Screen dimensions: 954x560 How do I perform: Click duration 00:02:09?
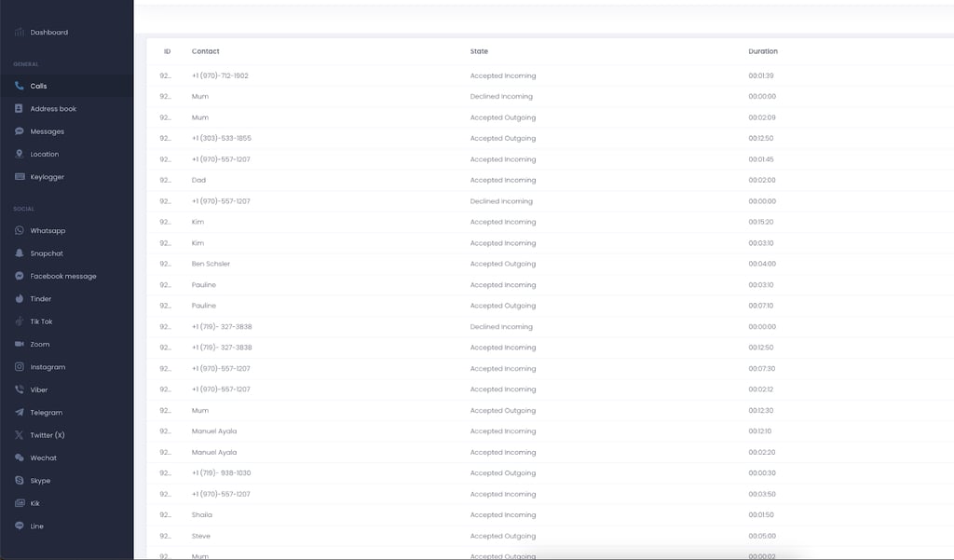tap(762, 117)
